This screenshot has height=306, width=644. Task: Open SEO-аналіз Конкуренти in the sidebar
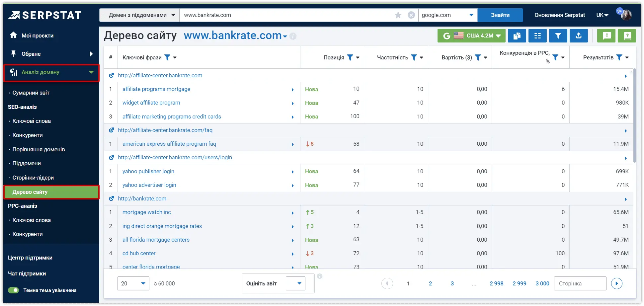[x=28, y=135]
